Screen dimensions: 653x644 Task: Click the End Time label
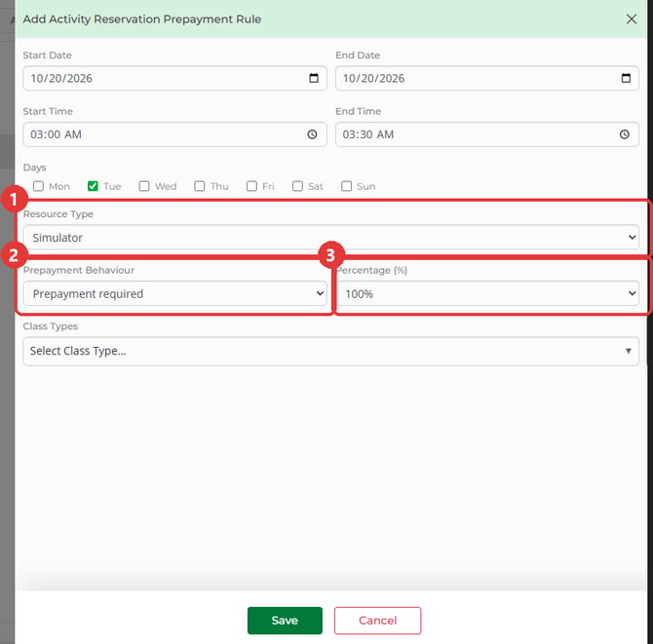coord(358,111)
